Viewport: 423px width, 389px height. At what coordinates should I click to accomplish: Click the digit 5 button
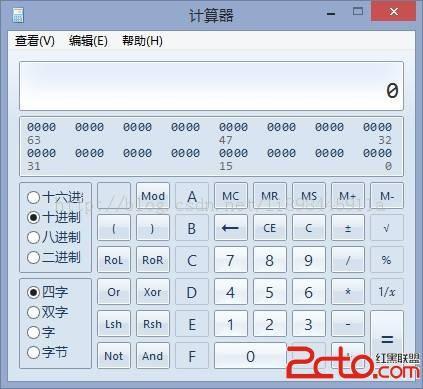point(270,292)
